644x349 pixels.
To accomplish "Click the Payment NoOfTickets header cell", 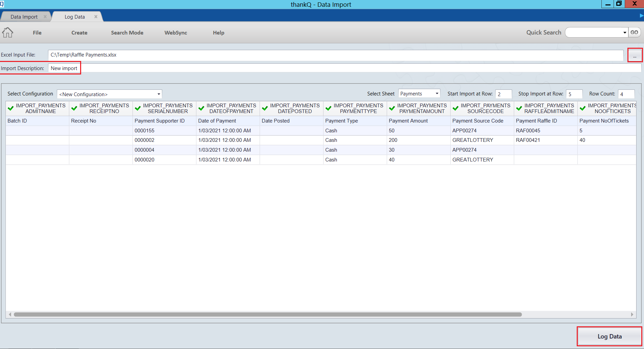I will pos(607,121).
